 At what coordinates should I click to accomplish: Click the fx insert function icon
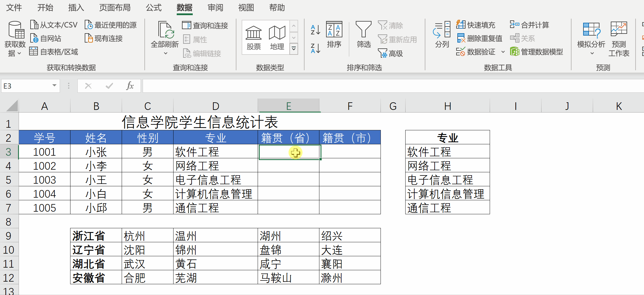pyautogui.click(x=130, y=86)
